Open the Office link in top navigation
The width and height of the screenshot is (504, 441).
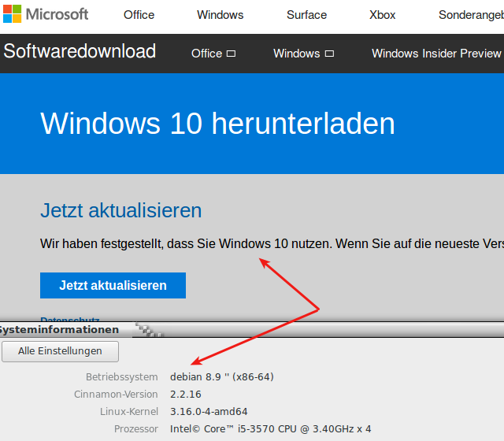(139, 15)
